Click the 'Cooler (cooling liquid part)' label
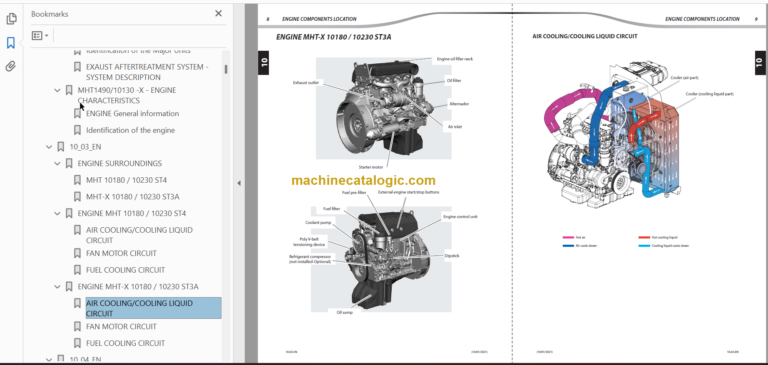The height and width of the screenshot is (365, 768). (x=709, y=94)
